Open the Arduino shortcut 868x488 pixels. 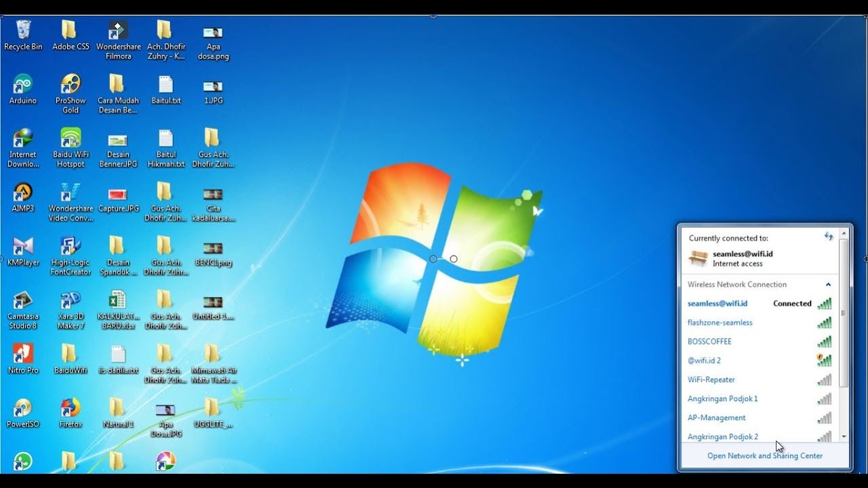tap(23, 89)
